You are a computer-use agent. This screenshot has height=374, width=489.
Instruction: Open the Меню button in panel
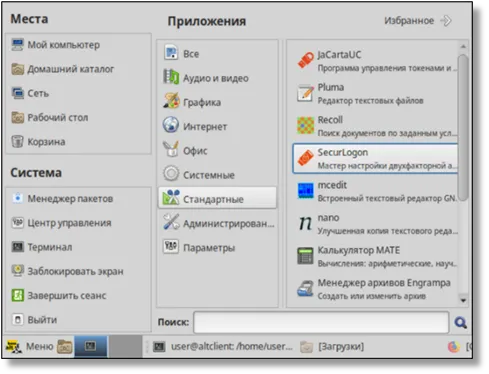tap(30, 347)
